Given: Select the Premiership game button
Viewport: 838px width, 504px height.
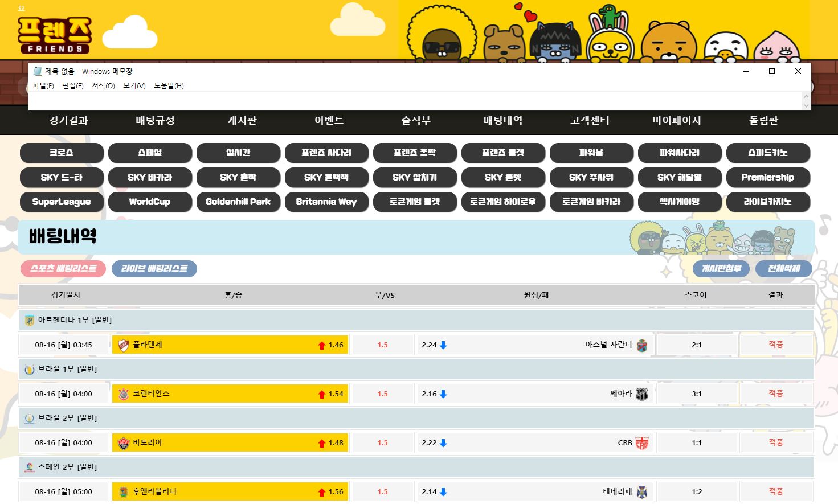Looking at the screenshot, I should 767,177.
